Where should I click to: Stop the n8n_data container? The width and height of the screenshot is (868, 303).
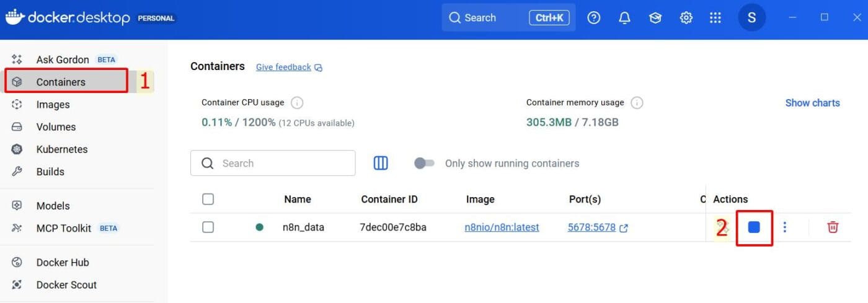pyautogui.click(x=754, y=227)
